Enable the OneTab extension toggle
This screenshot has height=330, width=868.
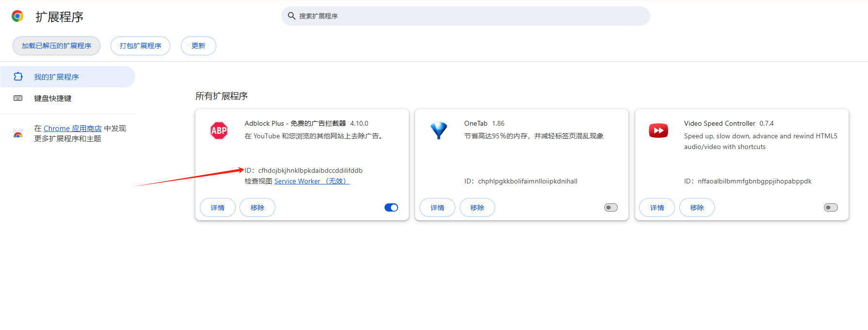point(611,208)
